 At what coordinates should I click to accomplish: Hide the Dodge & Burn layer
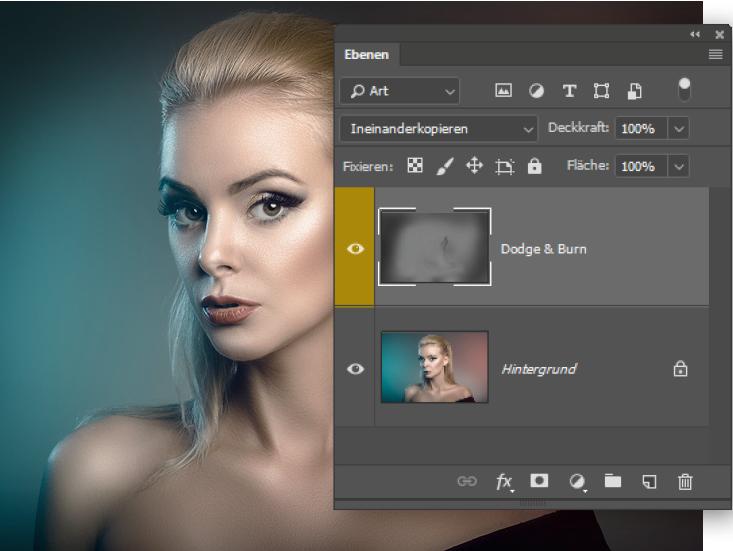coord(355,249)
